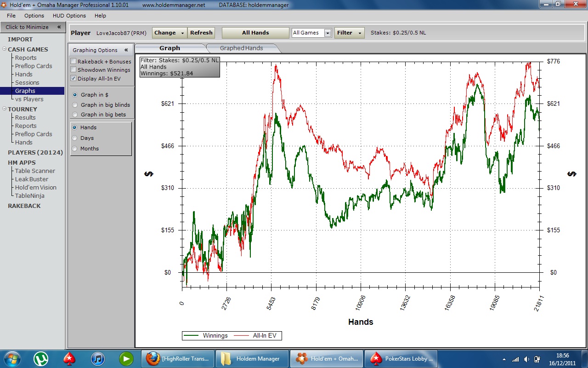Image resolution: width=588 pixels, height=368 pixels.
Task: Click the Winnings green legend entry
Action: coord(205,335)
